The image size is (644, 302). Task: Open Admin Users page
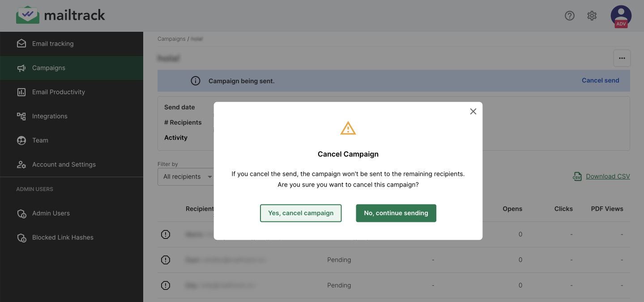coord(51,213)
